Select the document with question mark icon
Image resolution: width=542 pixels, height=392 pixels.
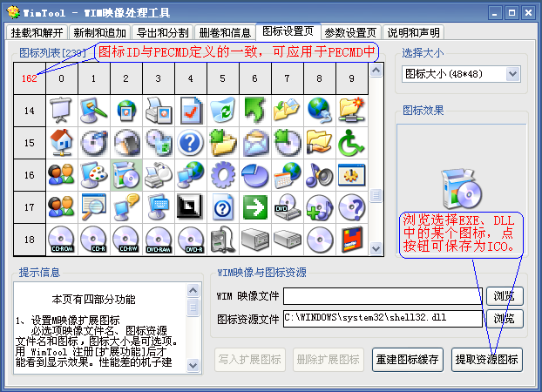pyautogui.click(x=223, y=206)
